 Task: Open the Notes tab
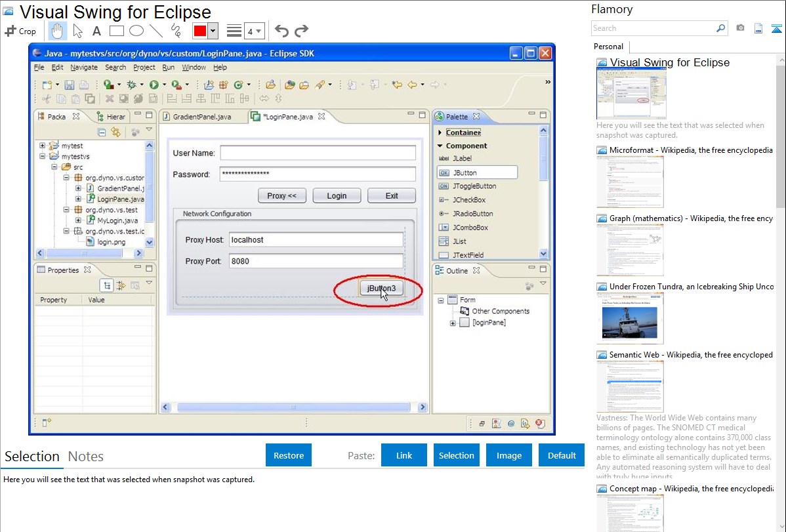[x=86, y=457]
